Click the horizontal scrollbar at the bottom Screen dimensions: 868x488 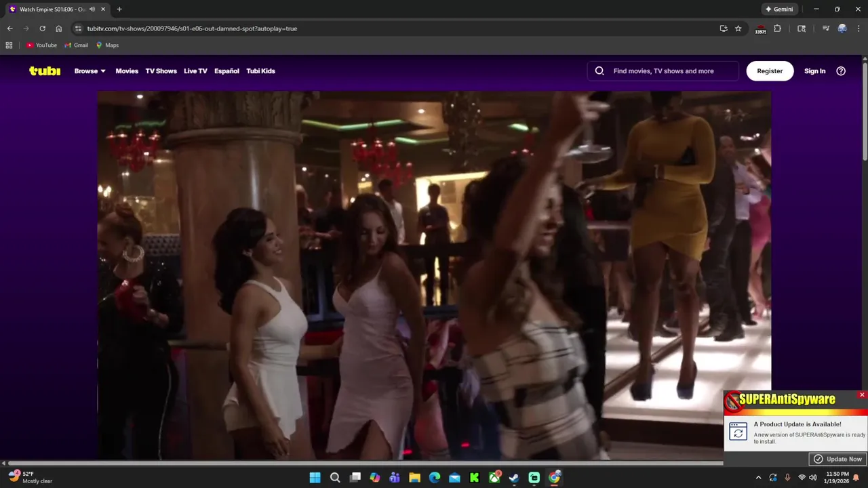click(365, 464)
